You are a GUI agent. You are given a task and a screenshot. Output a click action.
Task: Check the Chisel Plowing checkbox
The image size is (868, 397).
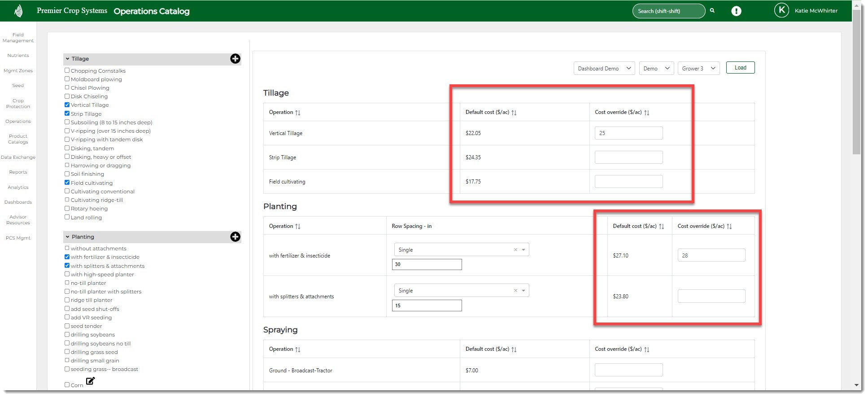pos(67,88)
